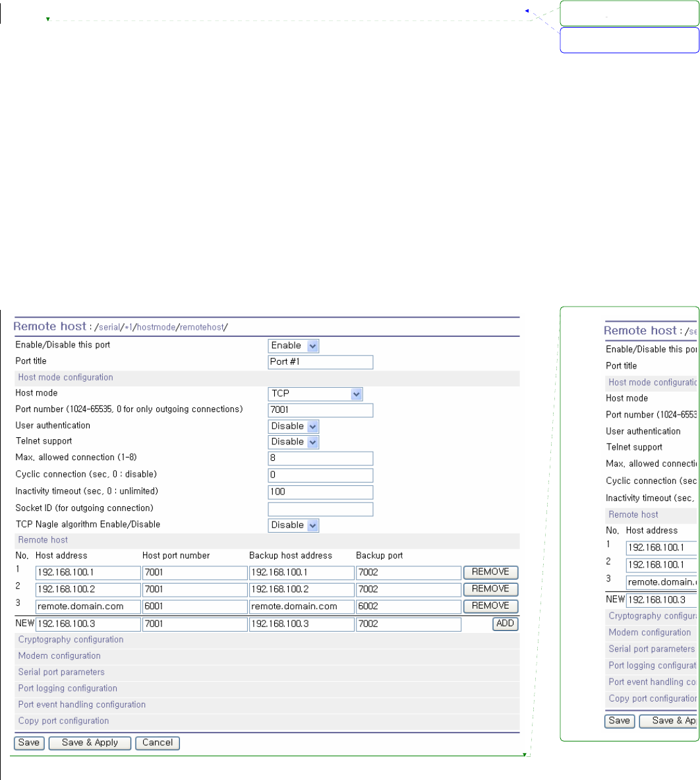Click Host port number field in row 1
700x780 pixels.
click(x=195, y=572)
